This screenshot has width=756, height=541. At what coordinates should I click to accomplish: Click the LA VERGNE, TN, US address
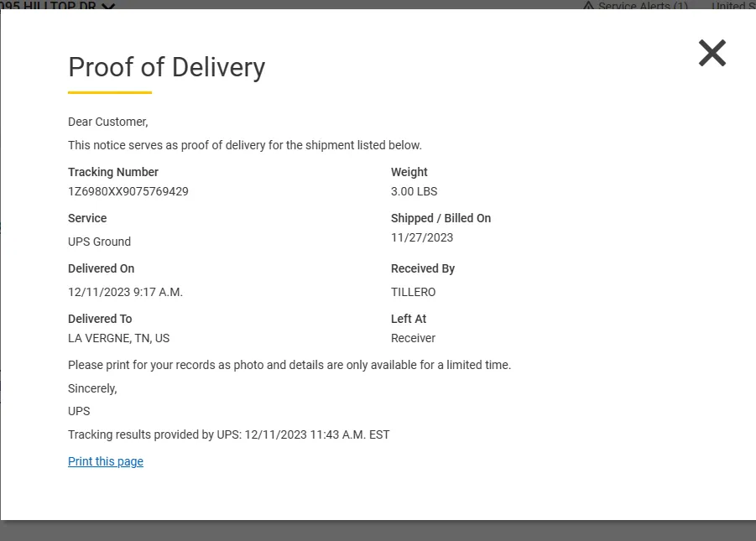pos(118,338)
